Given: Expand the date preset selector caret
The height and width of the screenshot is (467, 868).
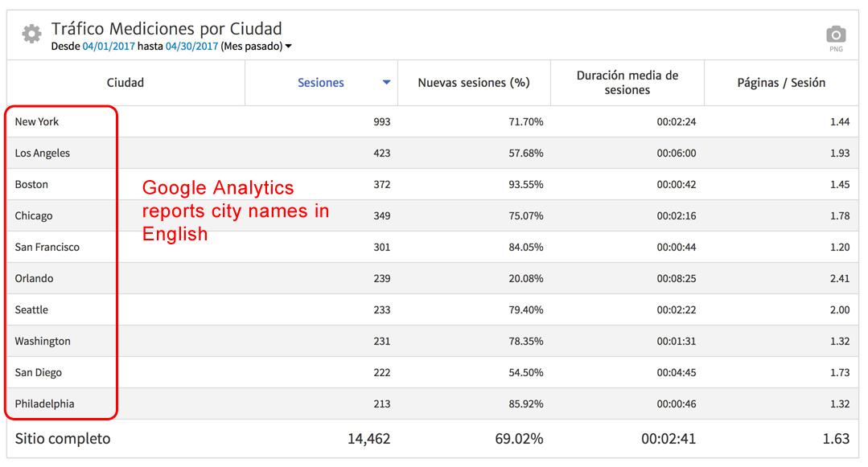Looking at the screenshot, I should coord(287,47).
